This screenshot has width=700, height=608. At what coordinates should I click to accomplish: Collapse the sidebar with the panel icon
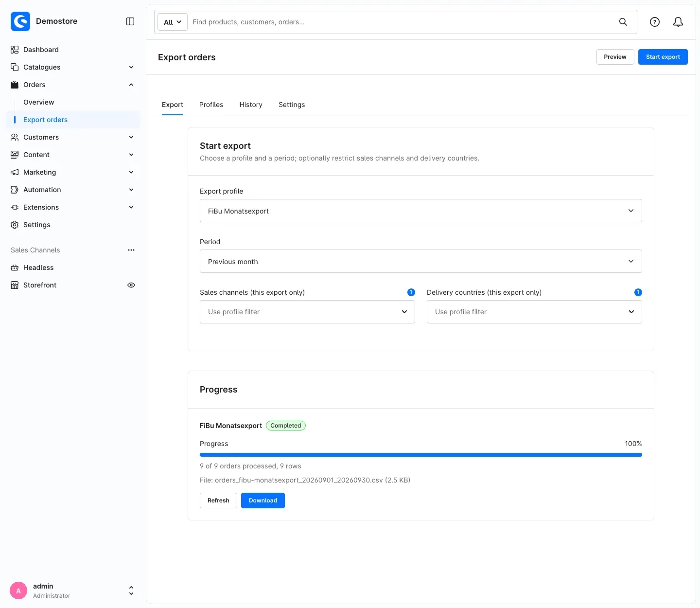[130, 21]
